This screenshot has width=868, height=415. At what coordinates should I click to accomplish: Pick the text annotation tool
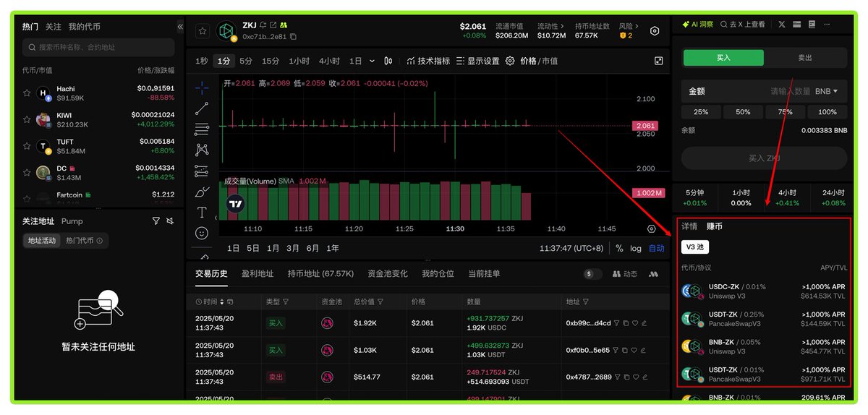202,213
